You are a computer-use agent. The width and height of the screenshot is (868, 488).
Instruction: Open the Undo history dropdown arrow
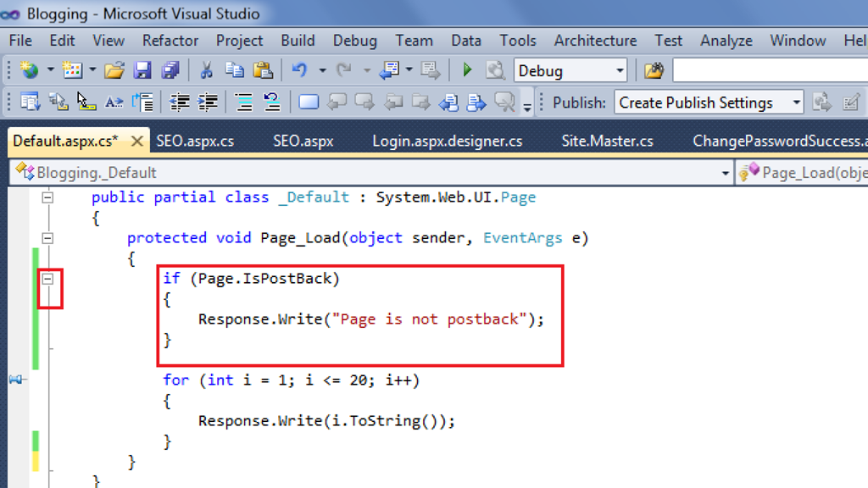tap(322, 70)
